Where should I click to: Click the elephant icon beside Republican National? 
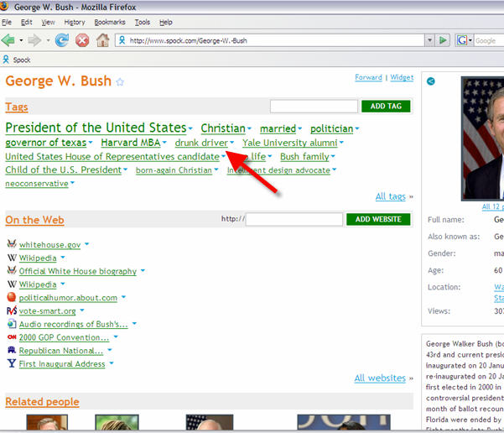pyautogui.click(x=12, y=350)
